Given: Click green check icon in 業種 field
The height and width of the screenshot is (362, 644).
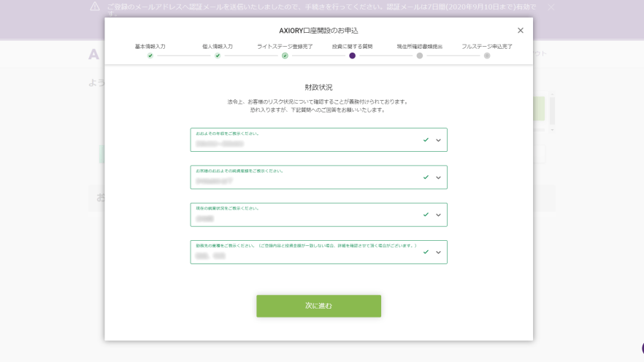Looking at the screenshot, I should tap(426, 252).
